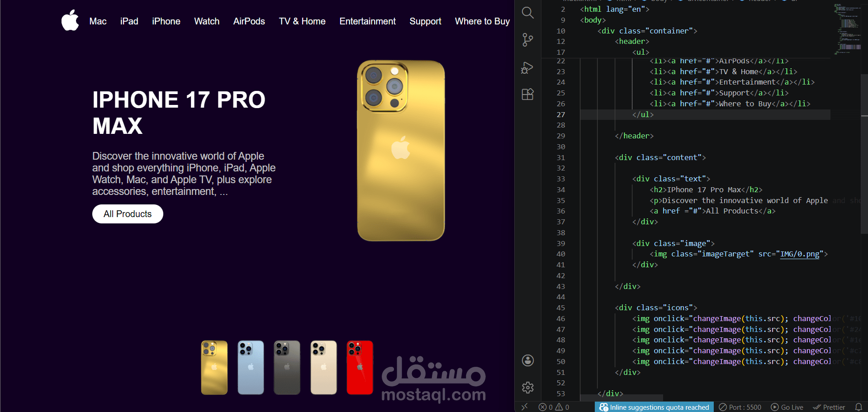This screenshot has width=868, height=412.
Task: Select the graphite gray iPhone thumbnail
Action: coord(287,368)
